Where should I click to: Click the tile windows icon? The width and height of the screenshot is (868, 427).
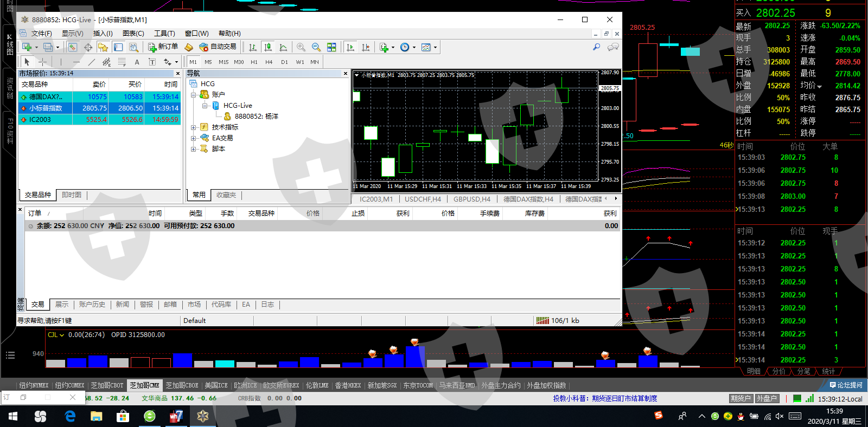(331, 48)
